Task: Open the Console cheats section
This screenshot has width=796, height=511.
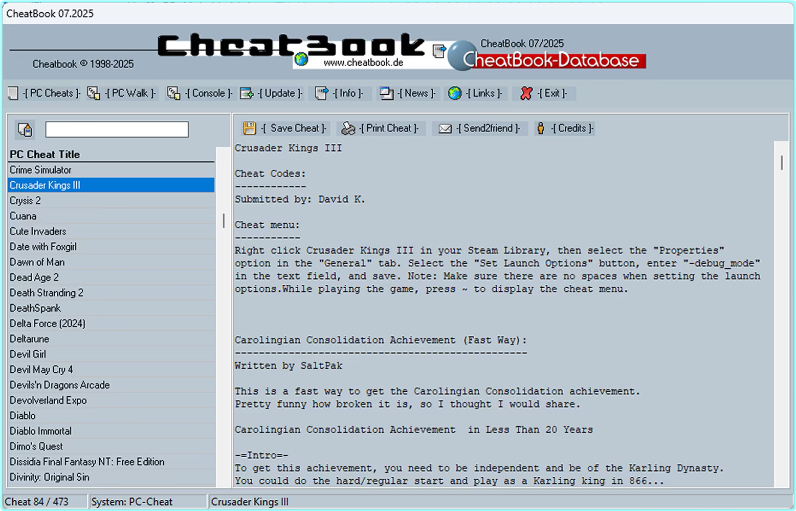Action: click(x=208, y=93)
